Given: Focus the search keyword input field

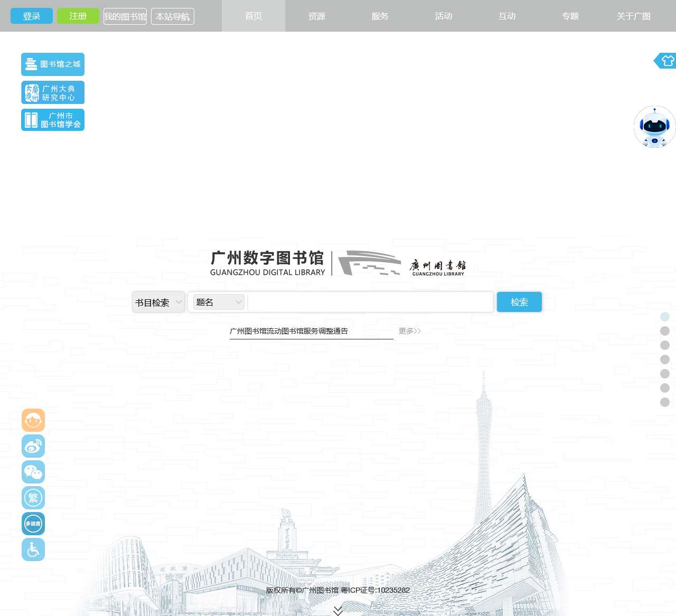Looking at the screenshot, I should pyautogui.click(x=370, y=302).
